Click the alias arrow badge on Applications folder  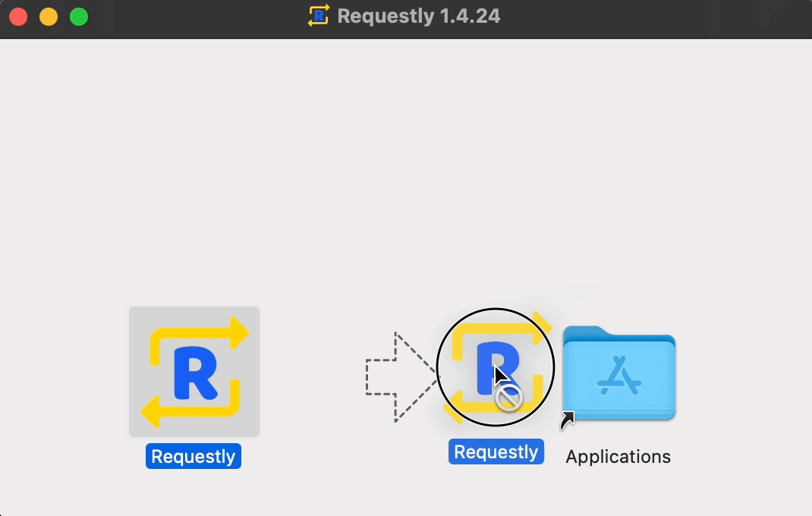568,420
